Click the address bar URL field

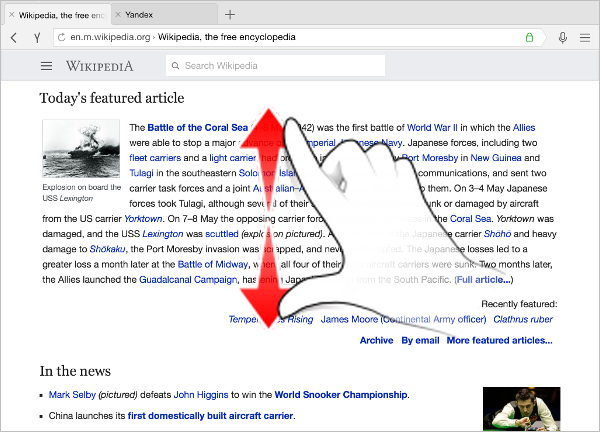tap(298, 37)
